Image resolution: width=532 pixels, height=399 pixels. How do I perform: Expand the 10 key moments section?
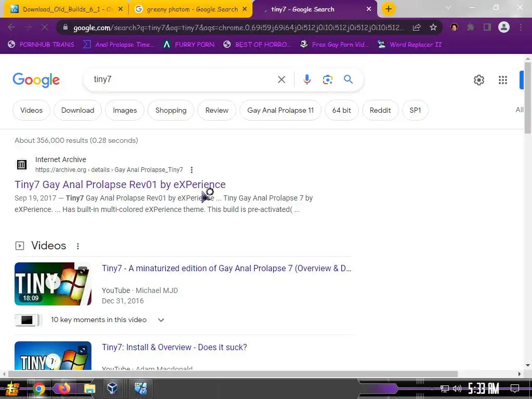[x=161, y=320]
